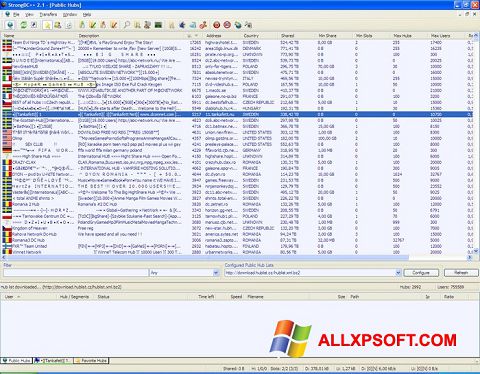Focus the Filter text field
480x374 pixels.
tap(76, 273)
